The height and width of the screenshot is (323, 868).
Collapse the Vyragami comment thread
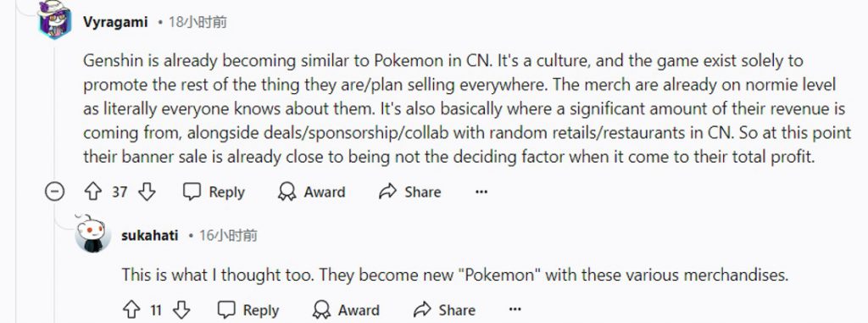click(x=55, y=192)
